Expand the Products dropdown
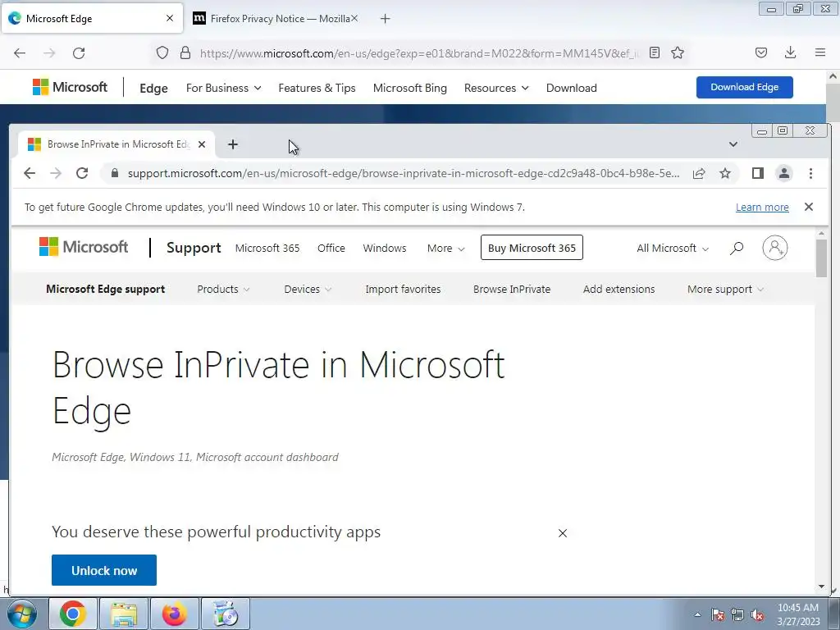 pos(223,290)
